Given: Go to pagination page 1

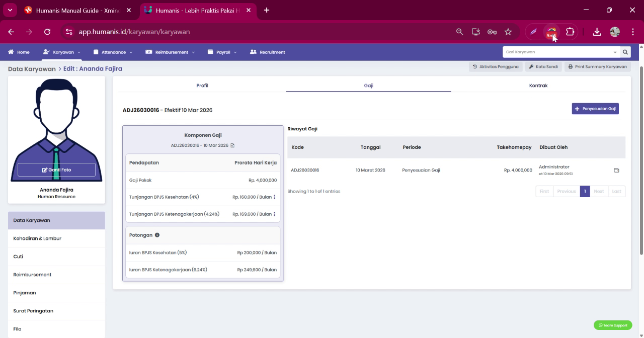Looking at the screenshot, I should coord(585,191).
